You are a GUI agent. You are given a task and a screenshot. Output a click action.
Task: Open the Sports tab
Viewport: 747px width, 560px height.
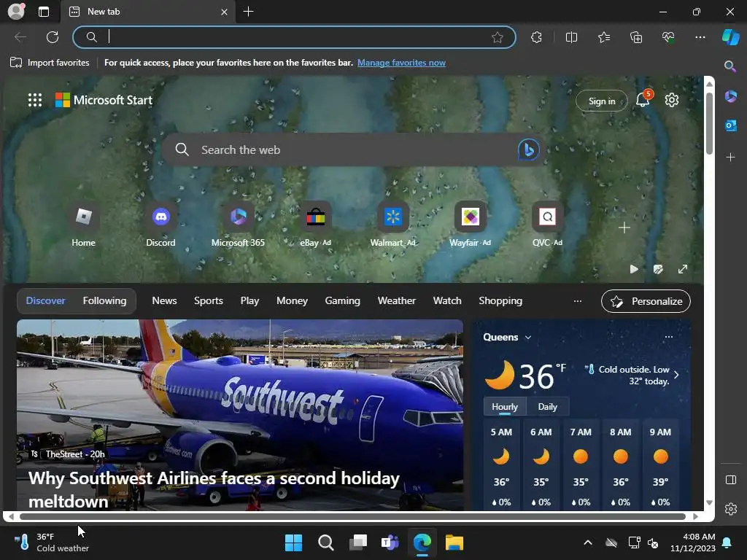click(x=208, y=301)
